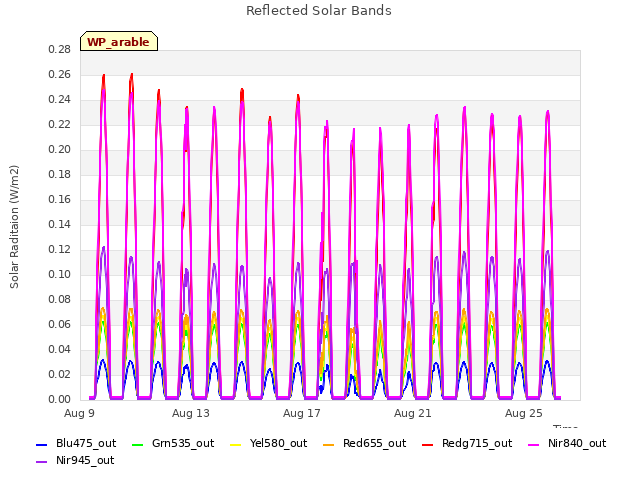This screenshot has width=640, height=480.
Task: Click the orange Red655_out legend color marker
Action: coord(329,444)
